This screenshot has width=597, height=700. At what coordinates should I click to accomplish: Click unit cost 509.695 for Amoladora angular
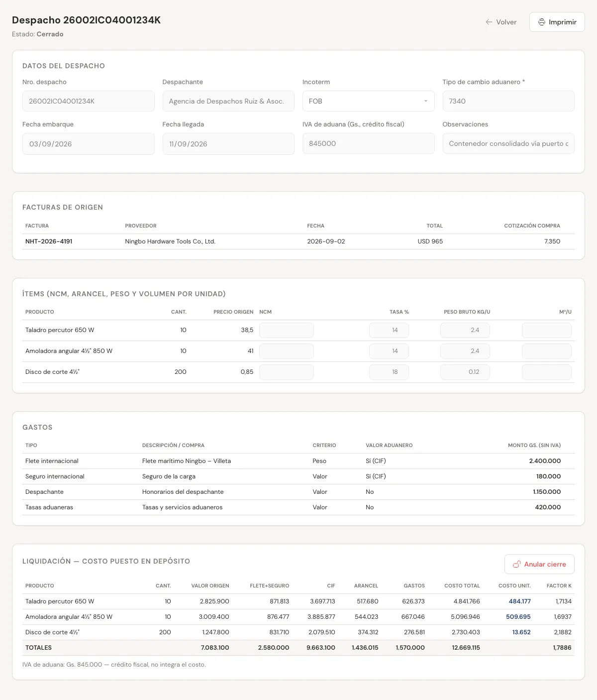pos(518,617)
